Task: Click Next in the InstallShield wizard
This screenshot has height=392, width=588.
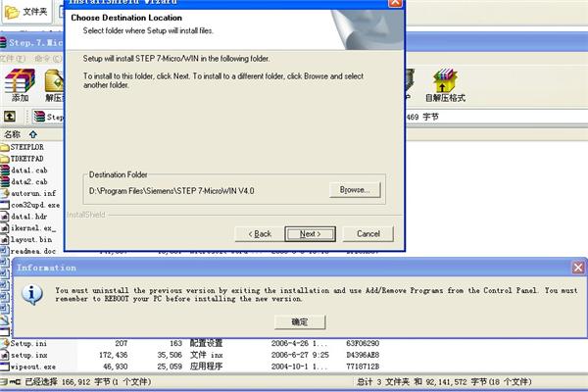Action: (310, 234)
